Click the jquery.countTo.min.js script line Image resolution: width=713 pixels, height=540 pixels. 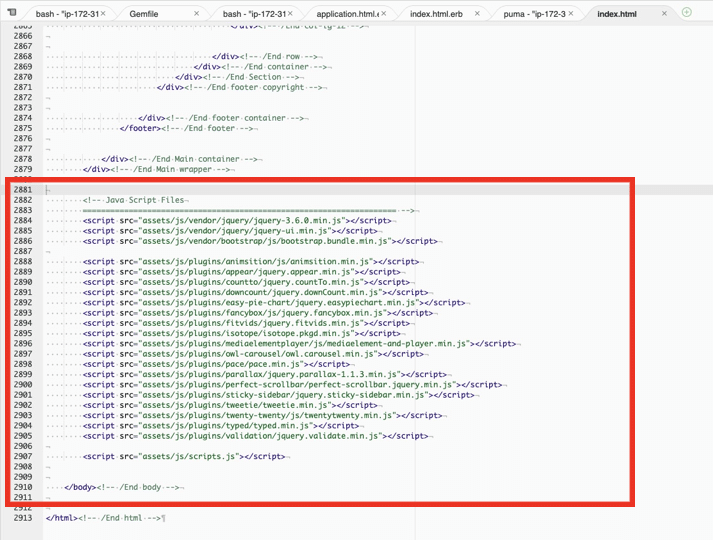coord(246,282)
